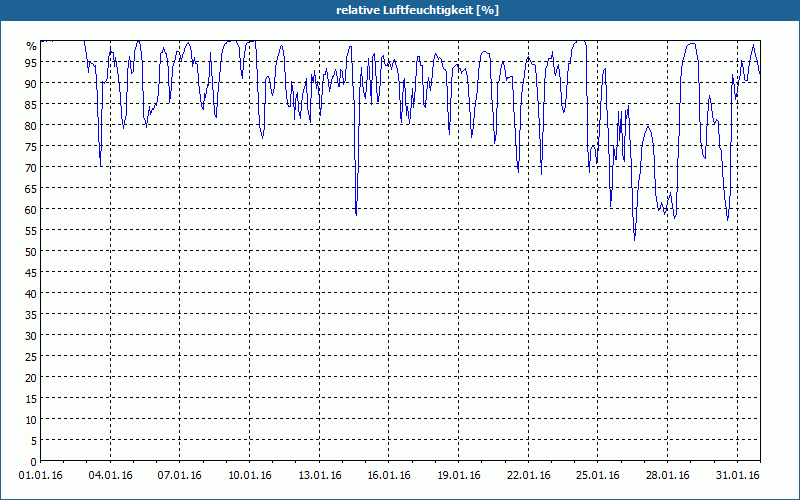Click the y-axis value 75
Image resolution: width=800 pixels, height=500 pixels.
click(x=31, y=147)
